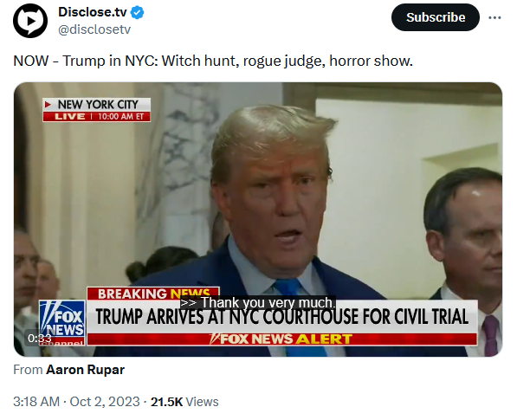Click the blue verified checkmark badge
This screenshot has height=420, width=517.
[x=137, y=12]
